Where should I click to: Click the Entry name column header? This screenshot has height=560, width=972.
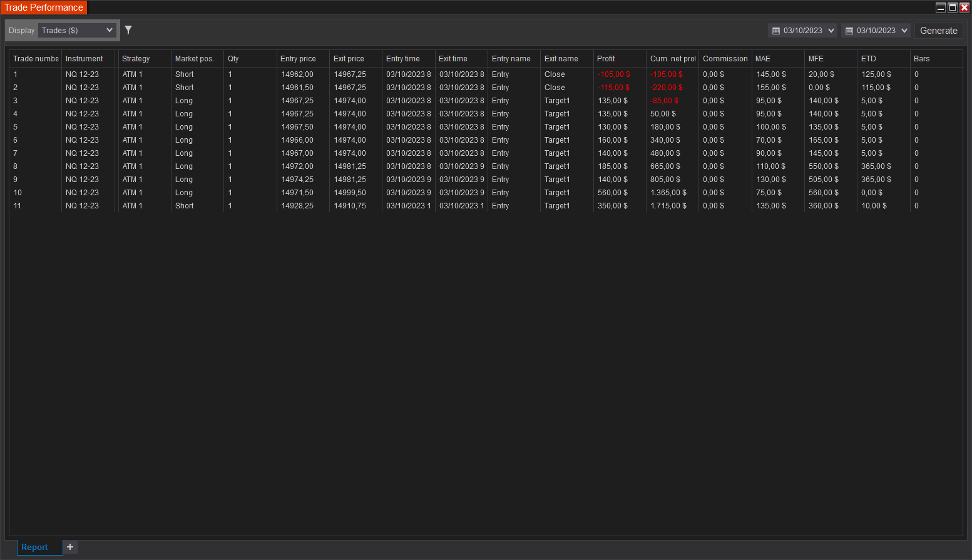tap(511, 59)
